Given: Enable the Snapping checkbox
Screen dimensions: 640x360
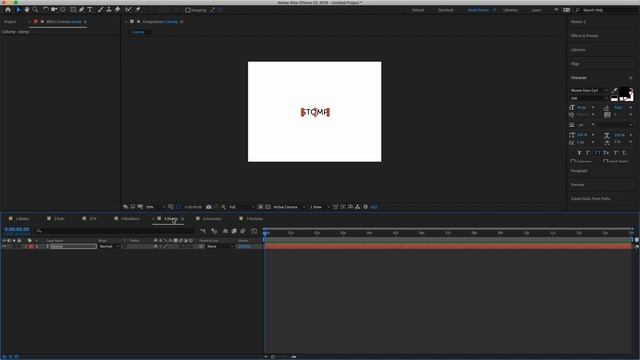Looking at the screenshot, I should [x=188, y=10].
